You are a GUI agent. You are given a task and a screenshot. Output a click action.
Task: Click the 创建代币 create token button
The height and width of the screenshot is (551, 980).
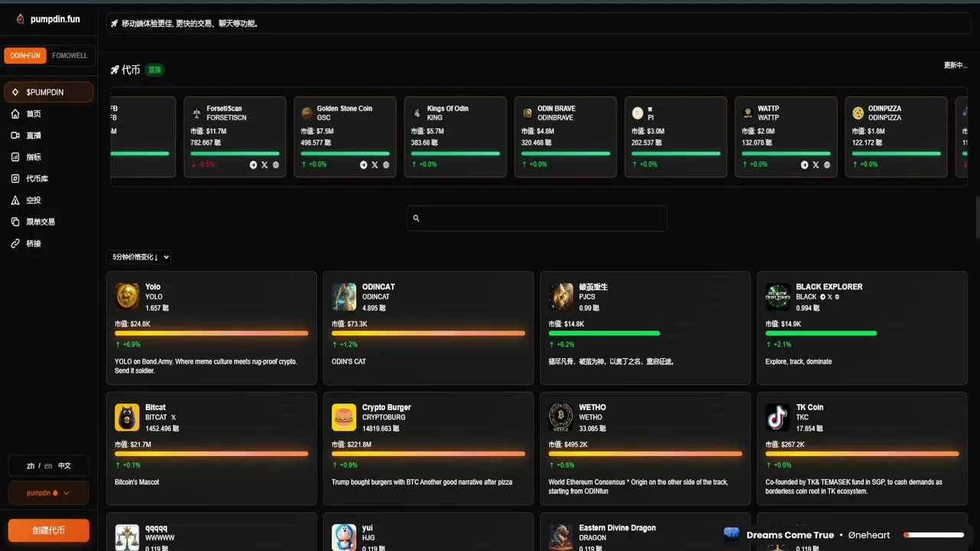pyautogui.click(x=48, y=530)
